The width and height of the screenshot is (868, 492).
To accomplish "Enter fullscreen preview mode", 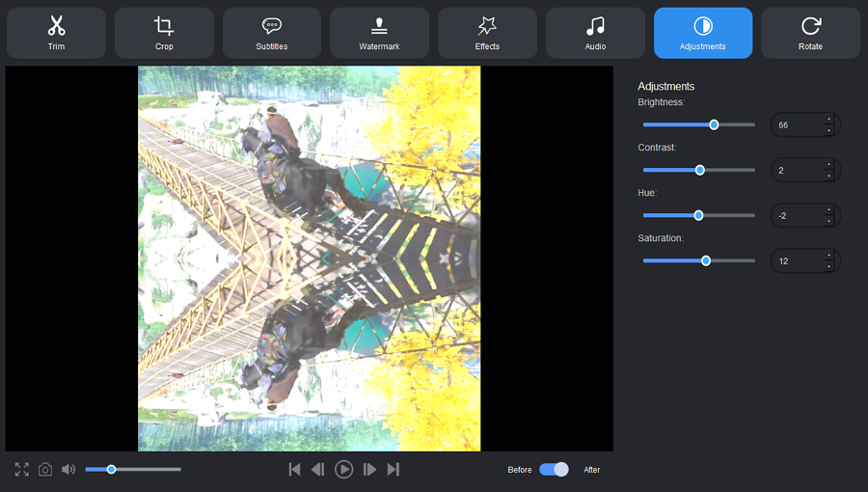I will 22,469.
